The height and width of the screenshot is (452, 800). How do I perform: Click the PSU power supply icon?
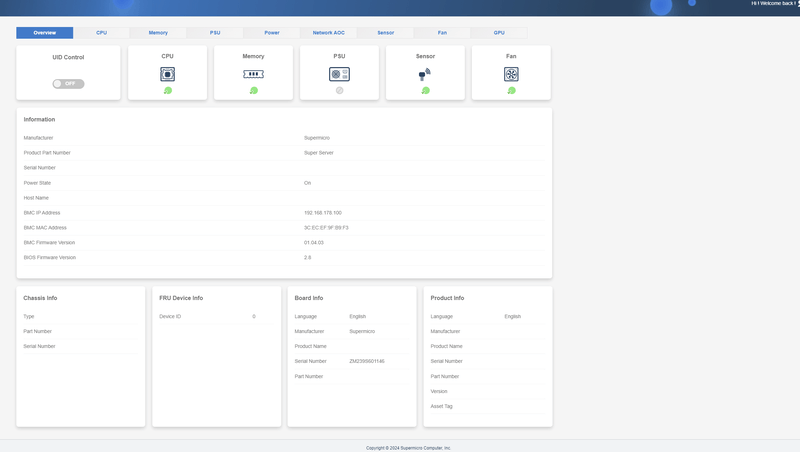pyautogui.click(x=339, y=74)
